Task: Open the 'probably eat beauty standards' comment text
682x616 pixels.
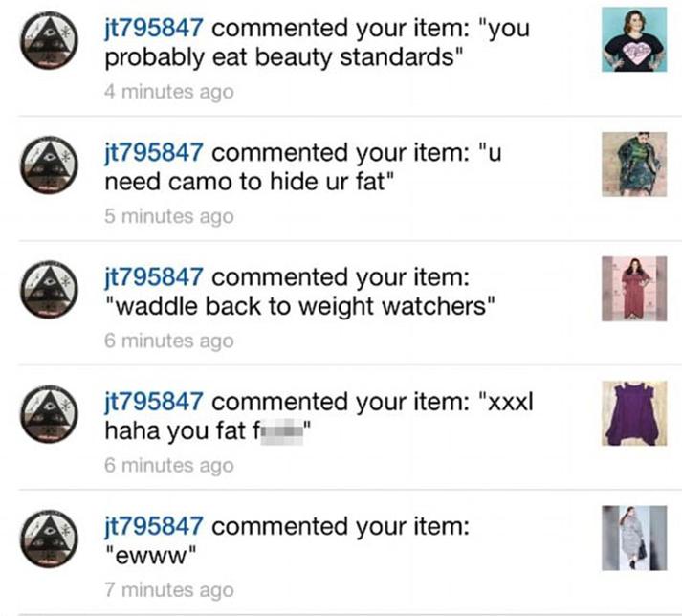Action: [283, 57]
